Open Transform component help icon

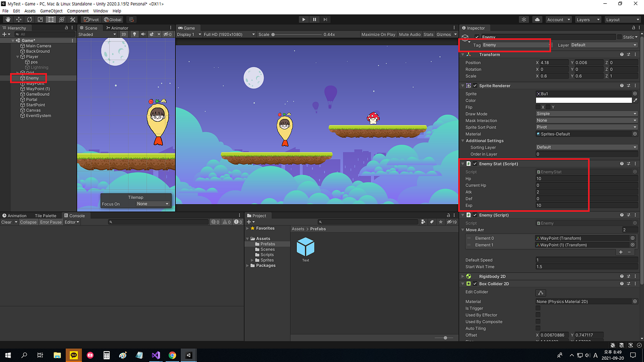pyautogui.click(x=622, y=54)
